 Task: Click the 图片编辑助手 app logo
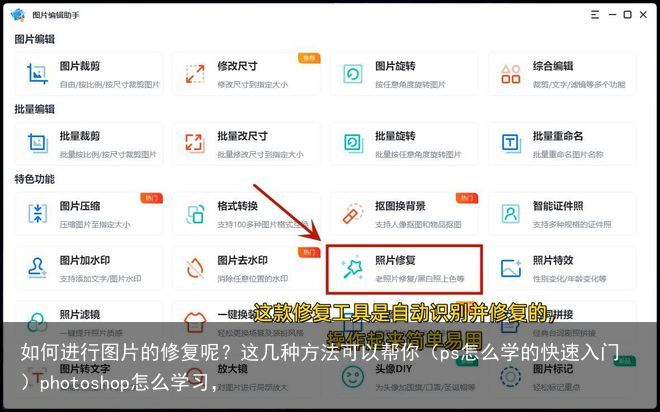coord(18,15)
